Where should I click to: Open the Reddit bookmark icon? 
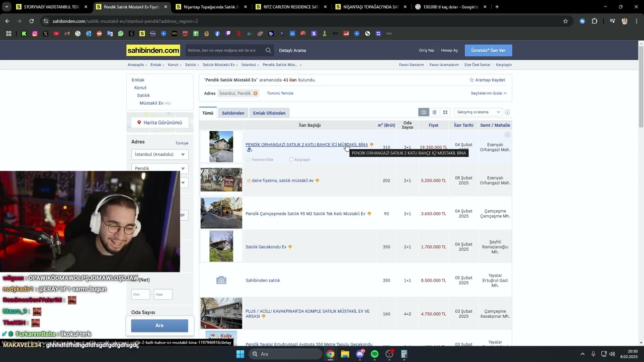point(99,34)
